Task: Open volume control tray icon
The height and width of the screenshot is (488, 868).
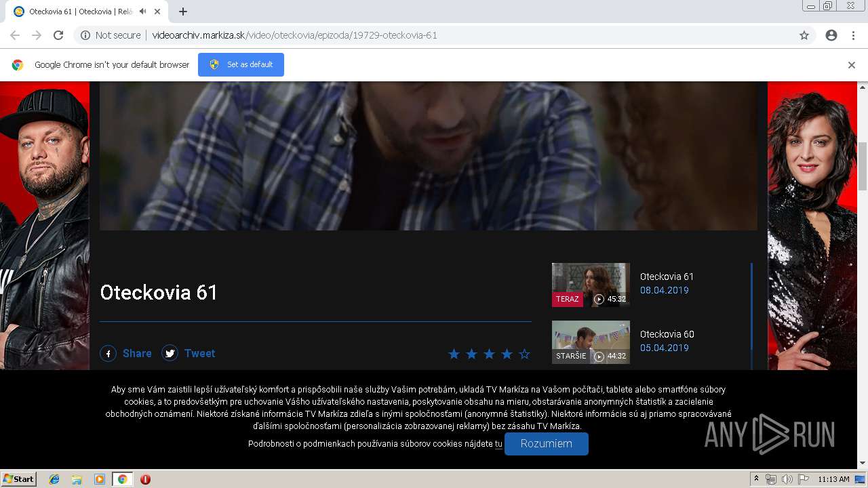Action: (x=787, y=479)
